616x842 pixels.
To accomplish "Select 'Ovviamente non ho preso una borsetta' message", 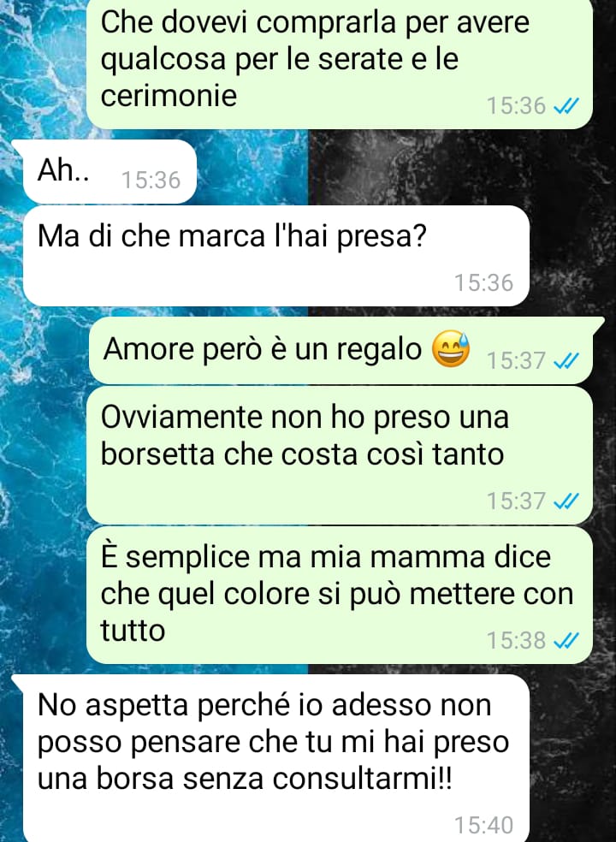I will pyautogui.click(x=340, y=455).
